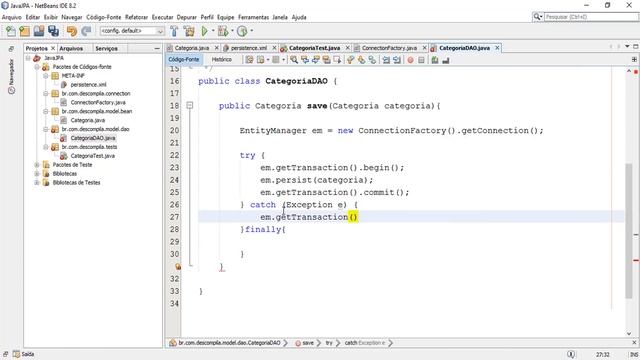Open the Depurar menu

click(187, 17)
